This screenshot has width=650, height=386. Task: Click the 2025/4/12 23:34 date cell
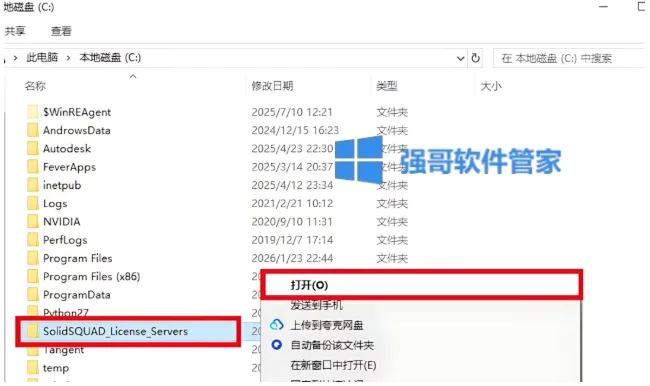click(x=292, y=185)
